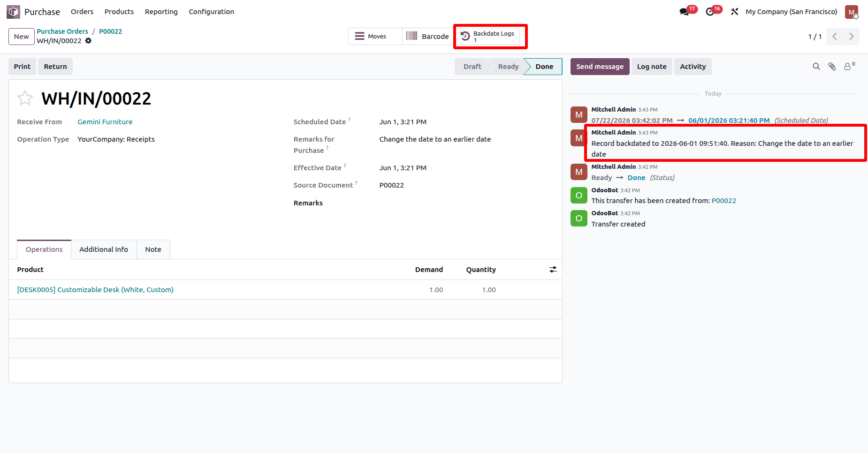Click the Effective Date value
Viewport: 868px width, 453px height.
403,168
